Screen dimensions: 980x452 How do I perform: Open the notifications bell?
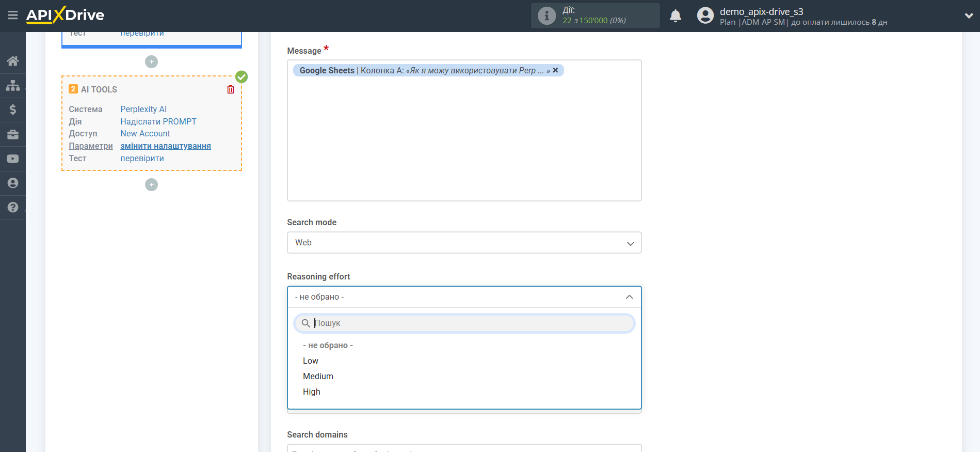675,16
